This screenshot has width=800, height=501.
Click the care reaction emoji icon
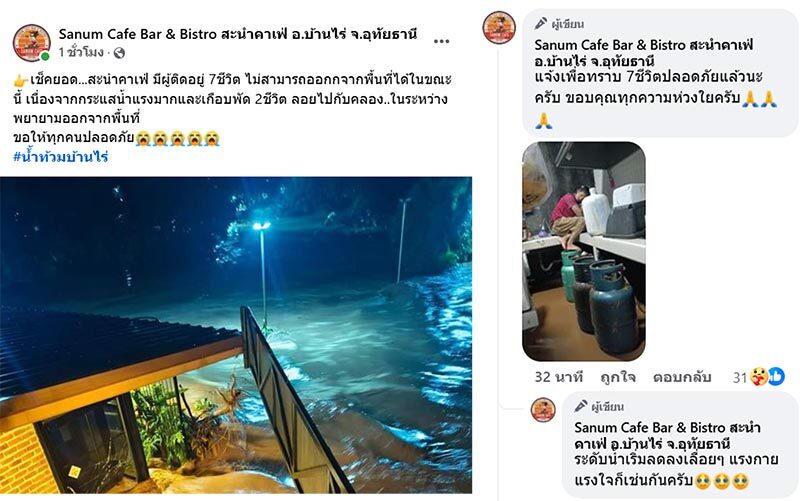tap(759, 377)
